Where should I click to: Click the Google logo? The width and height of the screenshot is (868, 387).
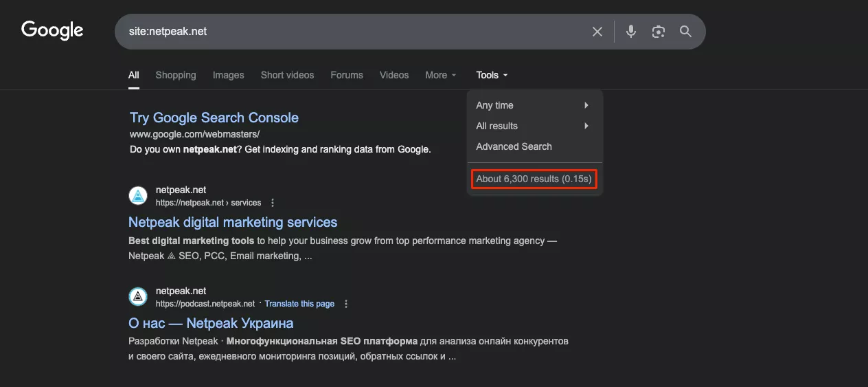[52, 30]
